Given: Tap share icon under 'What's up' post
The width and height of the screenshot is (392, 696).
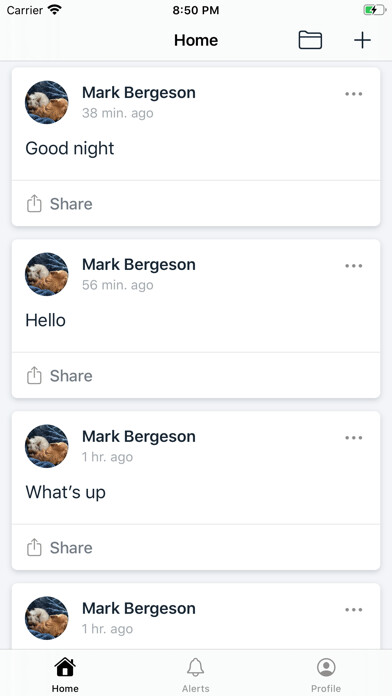Looking at the screenshot, I should click(34, 547).
